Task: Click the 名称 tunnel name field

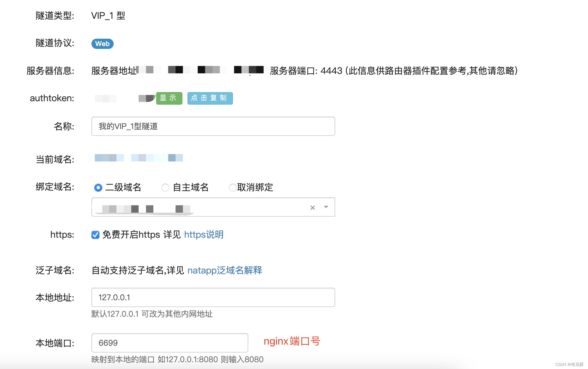Action: coord(213,126)
